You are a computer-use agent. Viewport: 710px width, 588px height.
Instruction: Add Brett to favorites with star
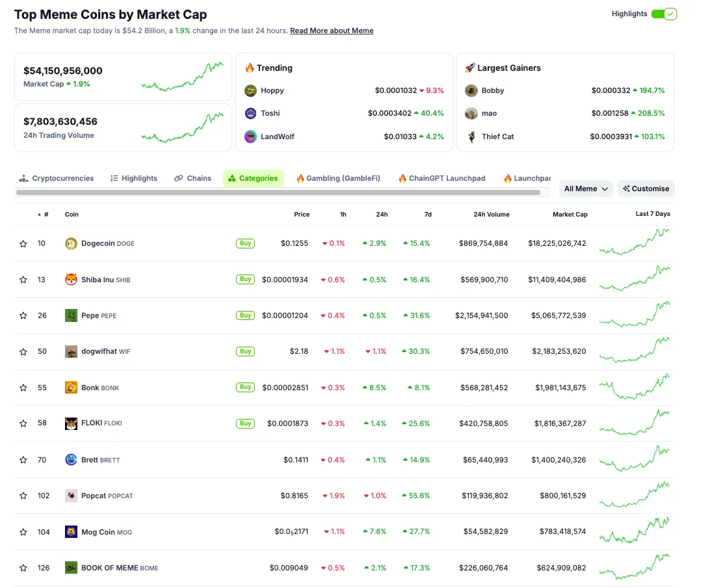pos(23,460)
